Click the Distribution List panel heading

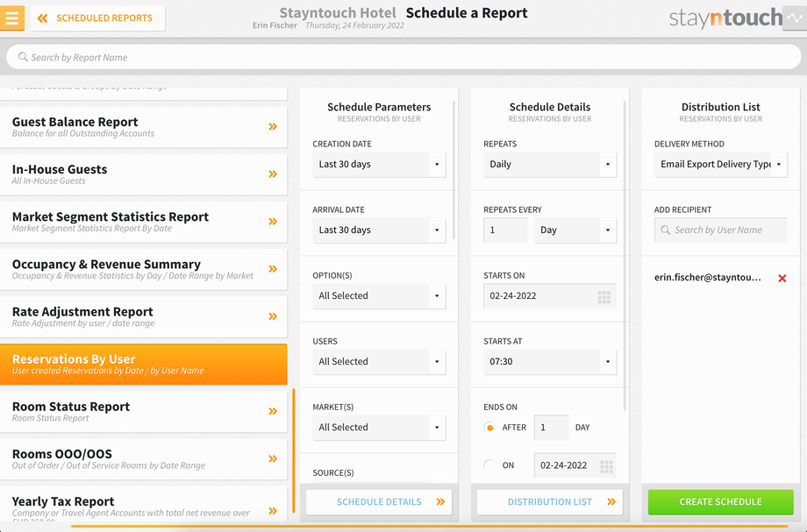[720, 107]
